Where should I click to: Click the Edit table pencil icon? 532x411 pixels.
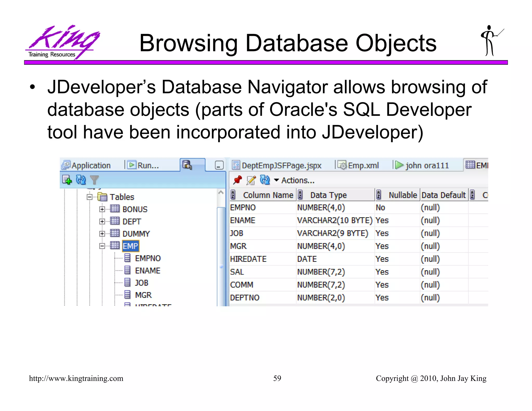251,180
